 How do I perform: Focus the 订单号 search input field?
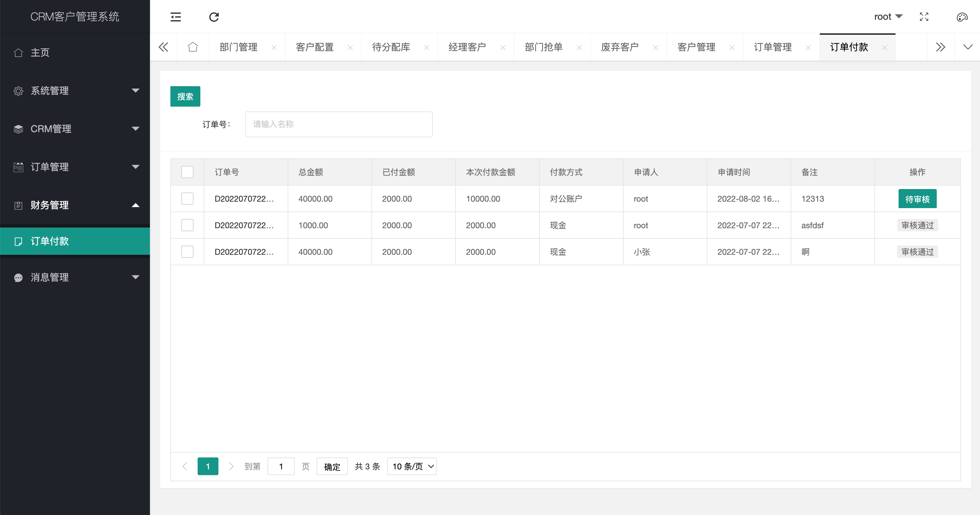point(339,124)
